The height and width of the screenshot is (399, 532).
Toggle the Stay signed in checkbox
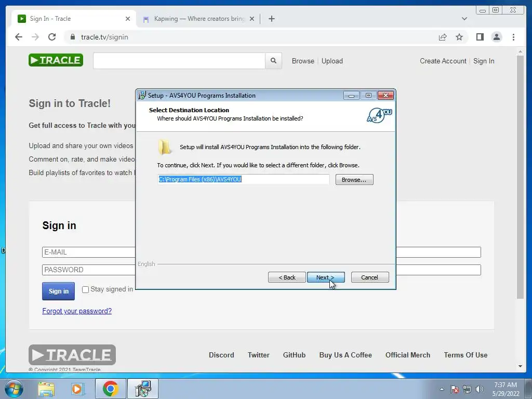point(86,289)
